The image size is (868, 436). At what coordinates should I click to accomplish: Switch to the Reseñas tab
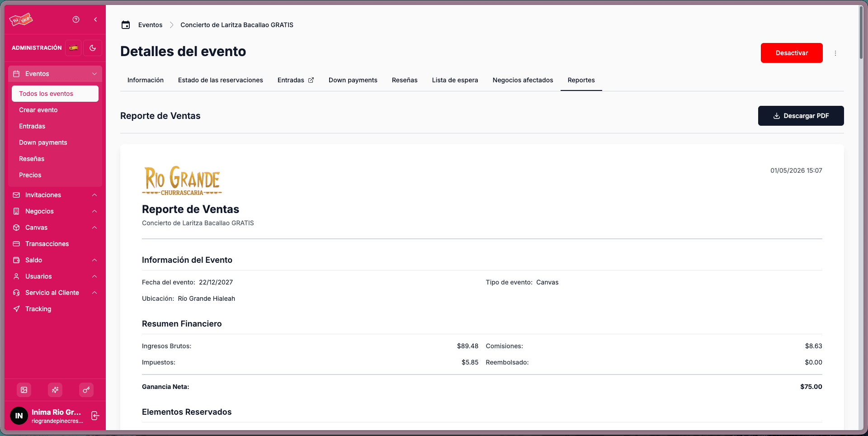pyautogui.click(x=405, y=80)
